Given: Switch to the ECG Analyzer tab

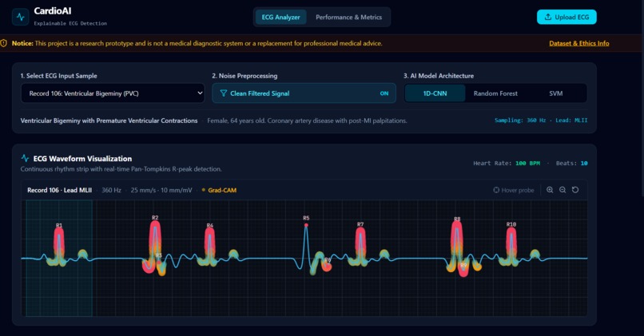Looking at the screenshot, I should tap(281, 18).
